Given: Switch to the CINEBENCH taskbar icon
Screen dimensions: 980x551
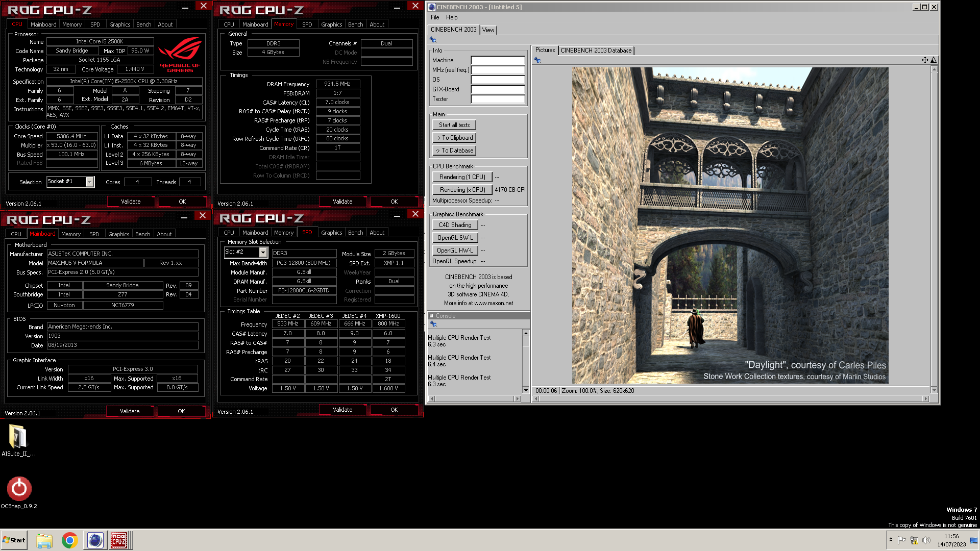Looking at the screenshot, I should pyautogui.click(x=95, y=540).
